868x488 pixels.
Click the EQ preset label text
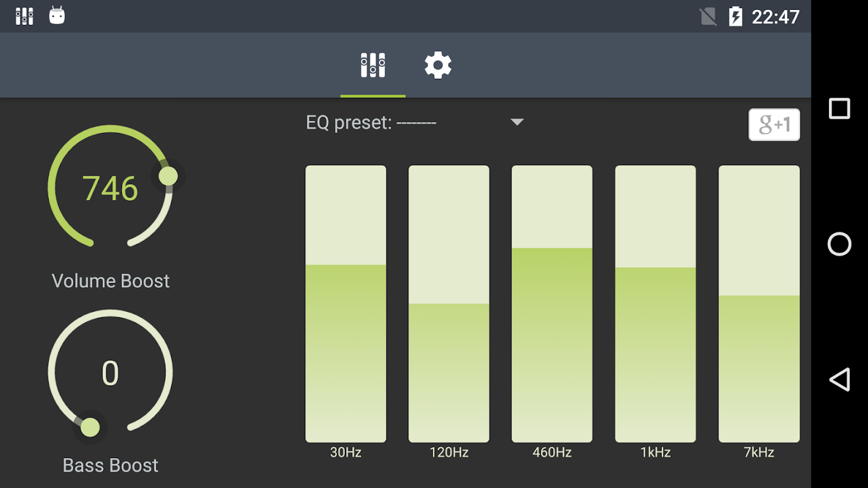(x=371, y=123)
